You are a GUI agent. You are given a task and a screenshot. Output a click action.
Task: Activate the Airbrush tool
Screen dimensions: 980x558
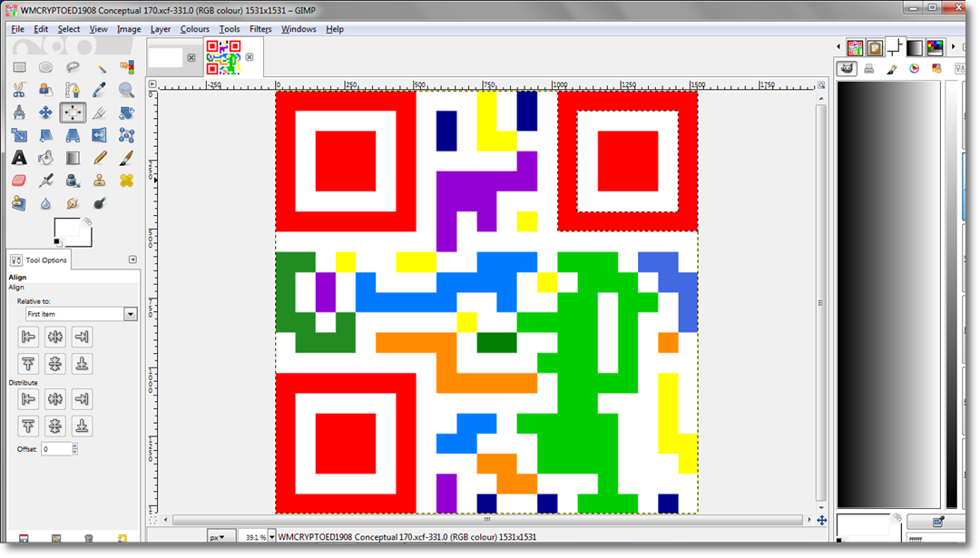(x=45, y=181)
